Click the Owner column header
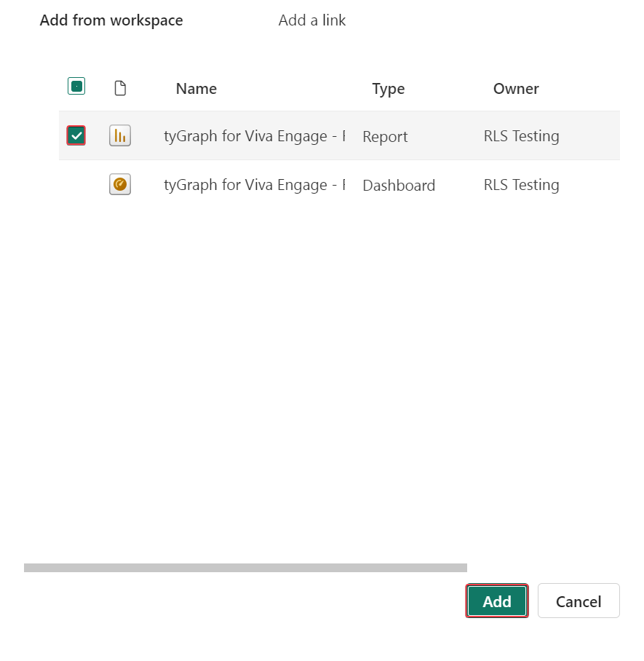644x661 pixels. coord(515,88)
